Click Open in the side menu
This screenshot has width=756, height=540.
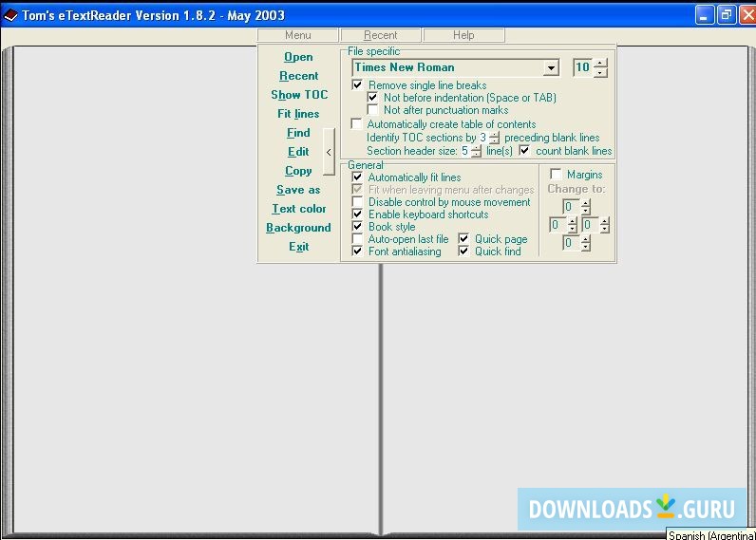(298, 57)
